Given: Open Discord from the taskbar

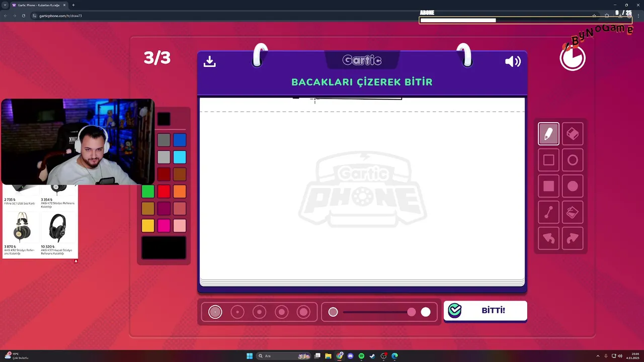Looking at the screenshot, I should [350, 356].
